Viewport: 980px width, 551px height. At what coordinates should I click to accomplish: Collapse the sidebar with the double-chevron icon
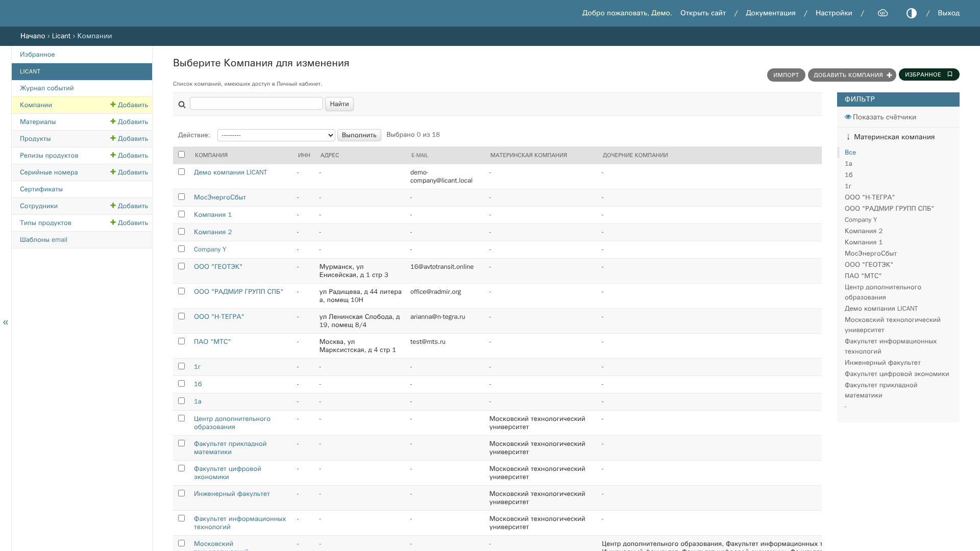(6, 322)
